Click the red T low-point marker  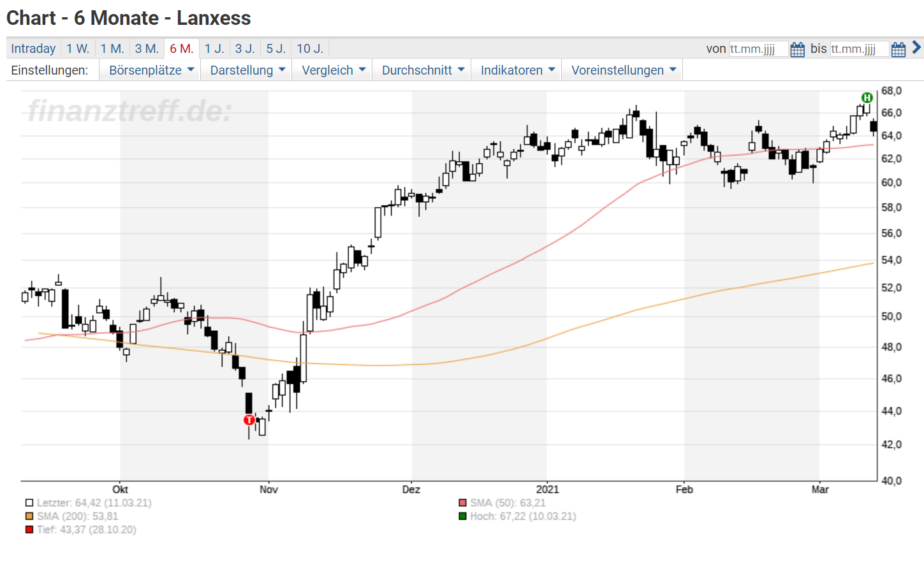(249, 419)
